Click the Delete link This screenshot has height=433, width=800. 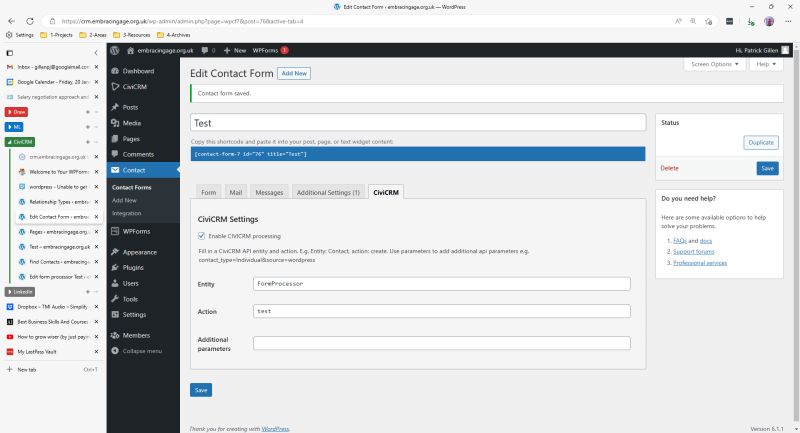click(x=669, y=168)
